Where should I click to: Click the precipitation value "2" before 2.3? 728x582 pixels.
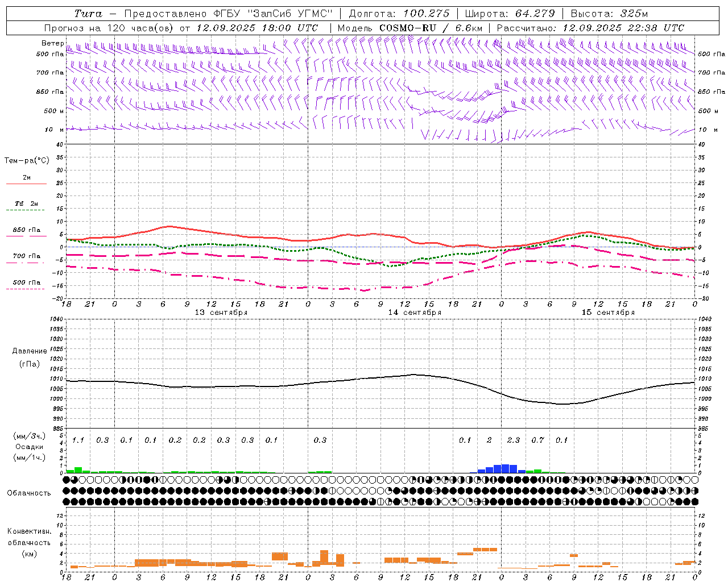coord(489,440)
